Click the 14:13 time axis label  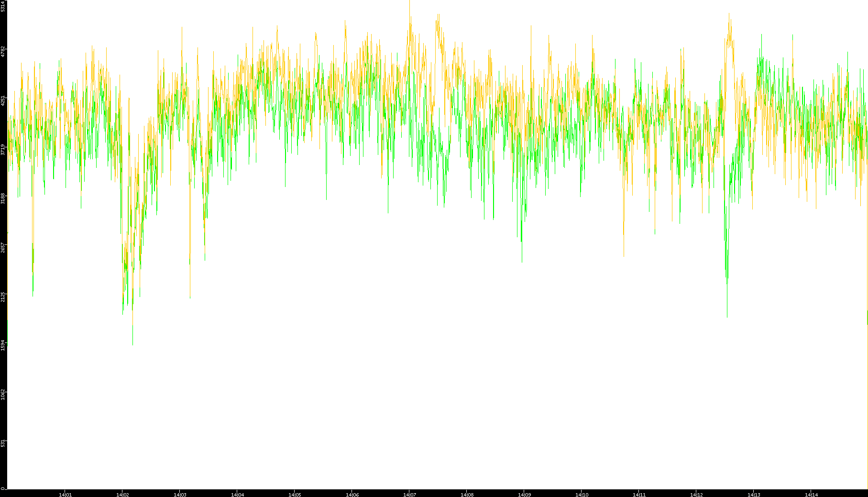[754, 495]
